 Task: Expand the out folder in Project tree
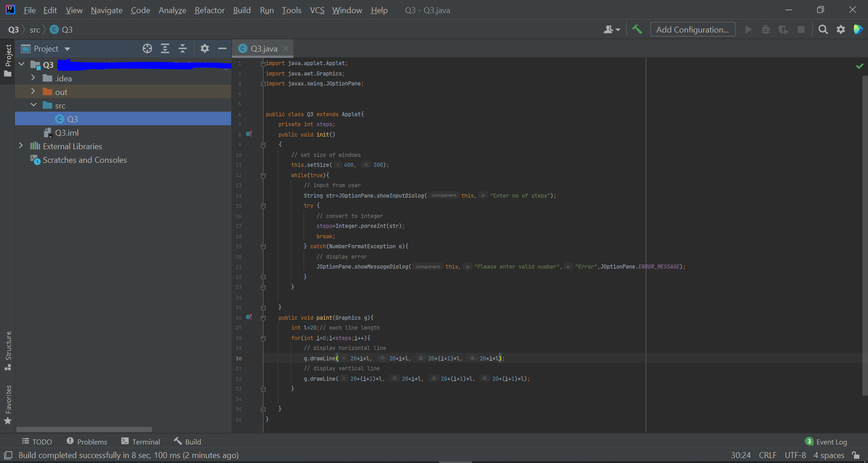[x=33, y=91]
